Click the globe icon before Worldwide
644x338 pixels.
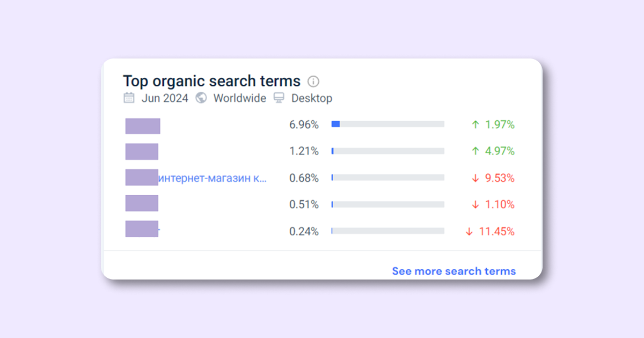pyautogui.click(x=201, y=98)
